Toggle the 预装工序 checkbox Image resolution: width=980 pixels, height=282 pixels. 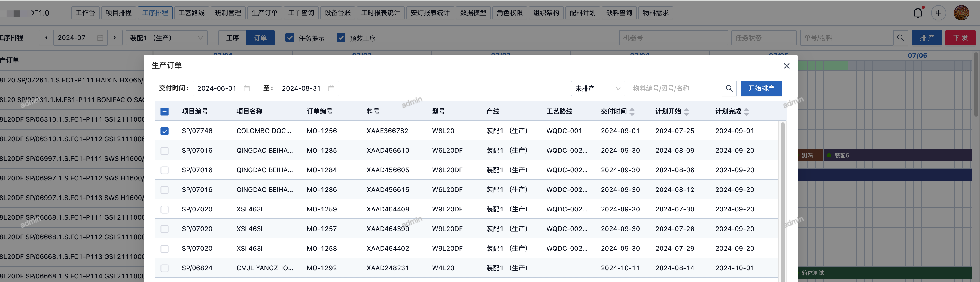pyautogui.click(x=341, y=38)
